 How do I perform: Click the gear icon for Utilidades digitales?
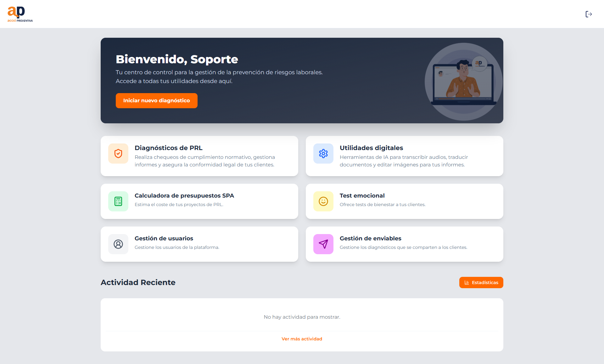pyautogui.click(x=323, y=154)
